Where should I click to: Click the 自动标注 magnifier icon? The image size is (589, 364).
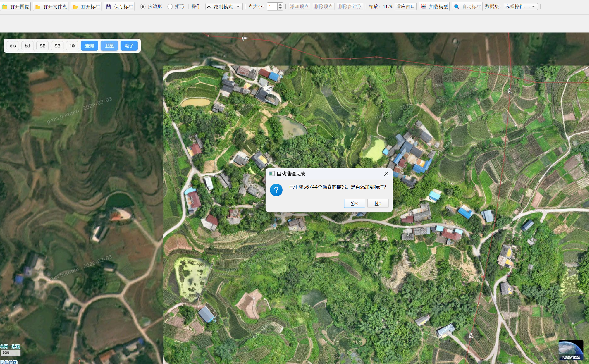pyautogui.click(x=457, y=7)
